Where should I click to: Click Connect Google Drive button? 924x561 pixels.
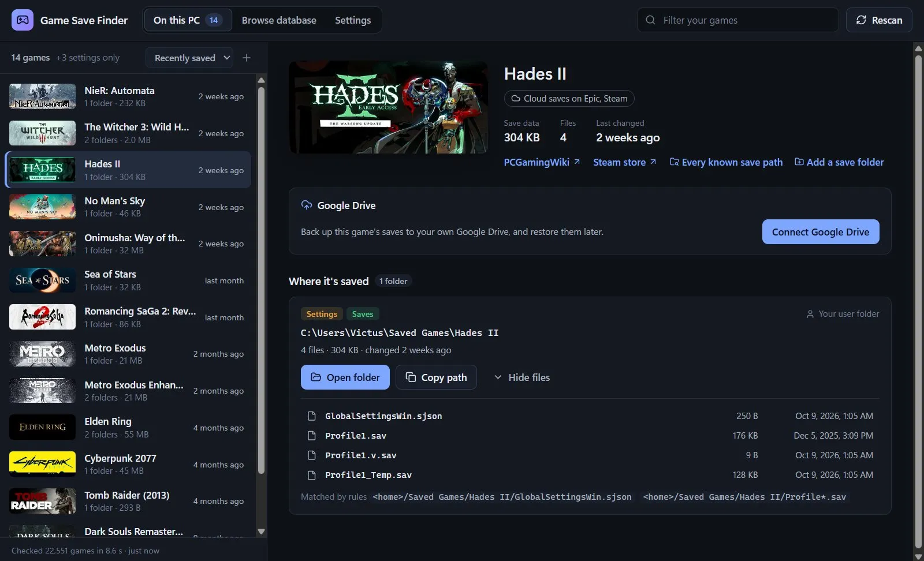(821, 232)
